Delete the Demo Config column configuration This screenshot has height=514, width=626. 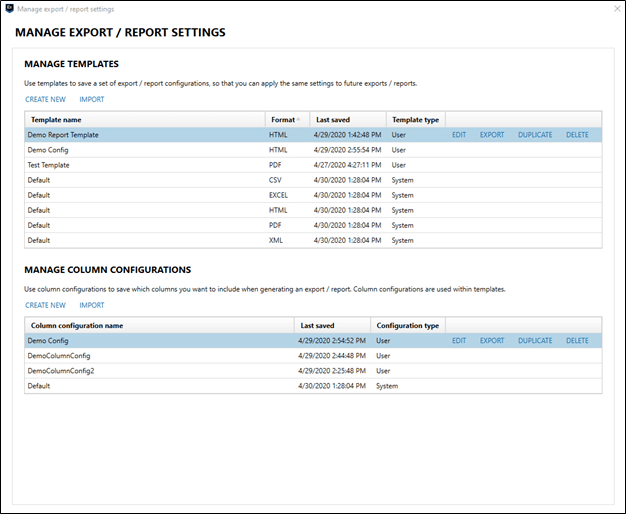[x=577, y=341]
